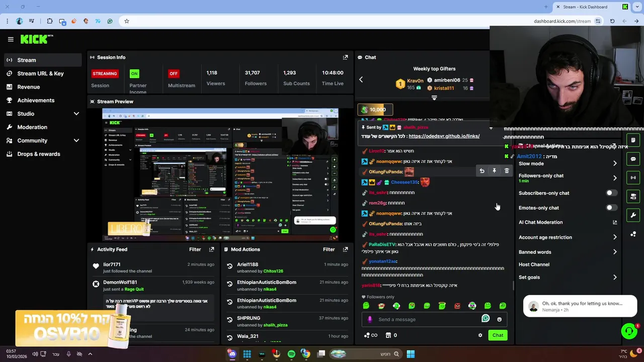Click the chat bubble icon in right sidebar
Viewport: 644px width, 362px height.
633,159
